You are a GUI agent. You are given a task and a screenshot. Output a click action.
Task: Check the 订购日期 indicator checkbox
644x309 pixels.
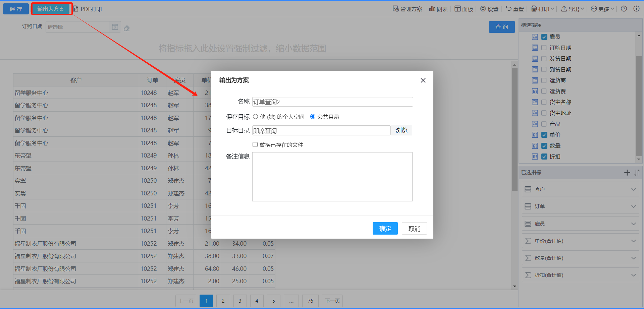[x=544, y=48]
